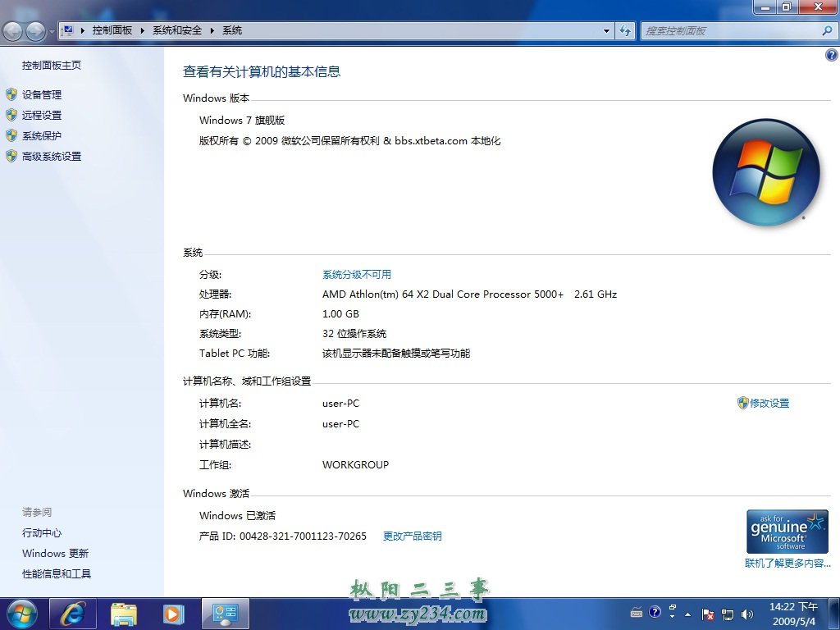
Task: Refresh the address bar view
Action: coord(624,30)
